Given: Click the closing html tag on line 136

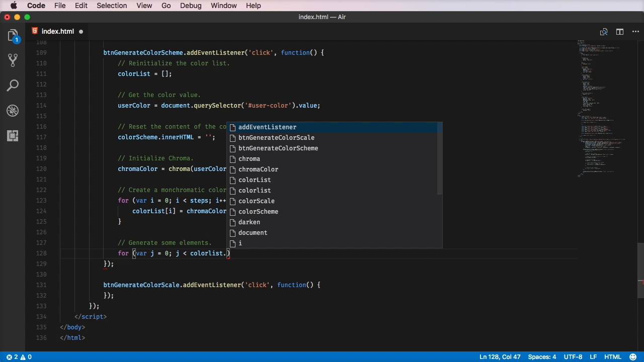Looking at the screenshot, I should (72, 338).
